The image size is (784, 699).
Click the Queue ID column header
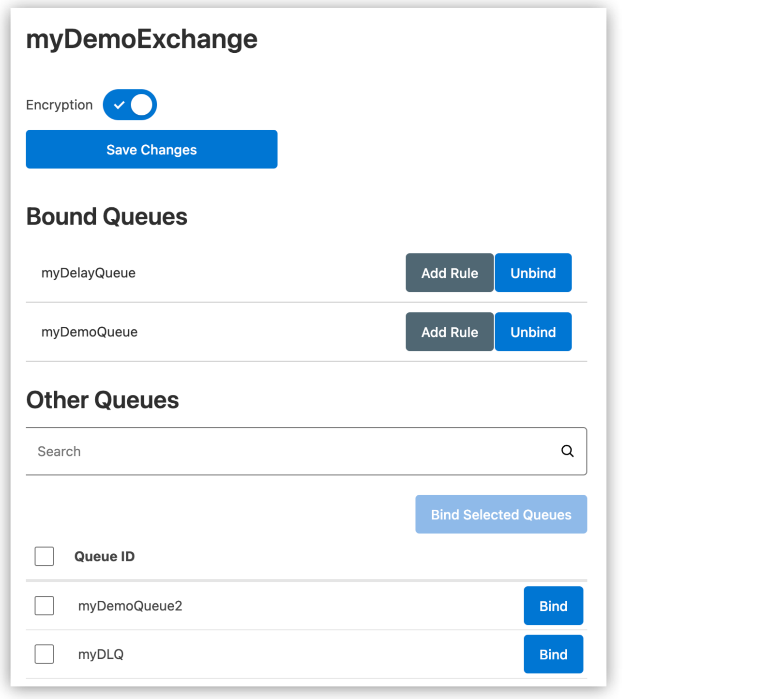[105, 556]
